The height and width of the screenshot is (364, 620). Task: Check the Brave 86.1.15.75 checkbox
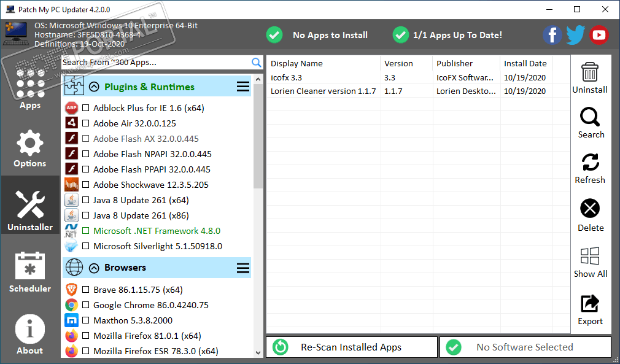[x=85, y=290]
